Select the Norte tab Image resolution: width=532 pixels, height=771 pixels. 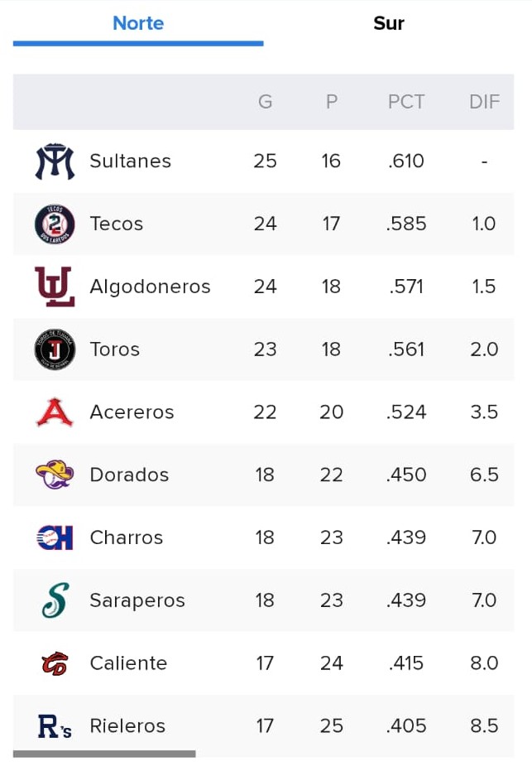(138, 23)
